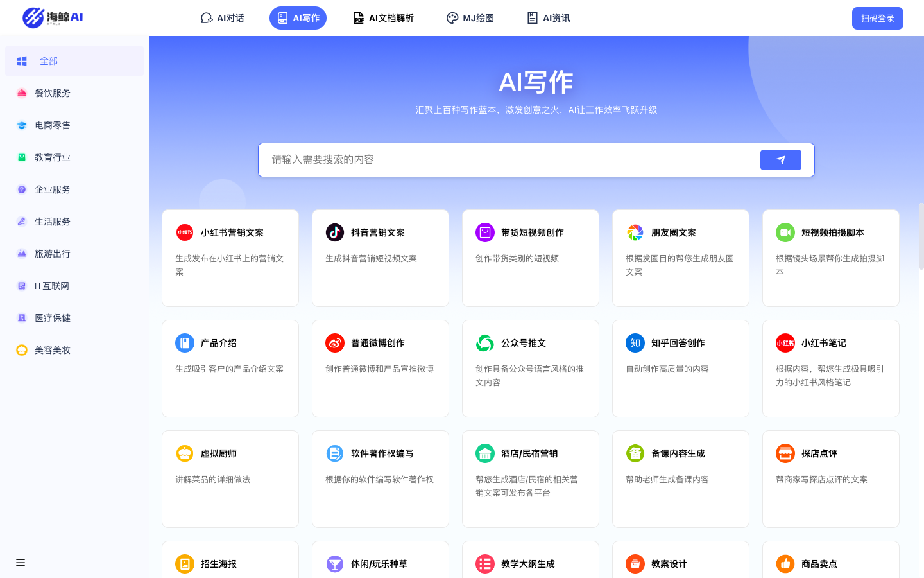Click the 小红书营销文案 red icon

coord(185,232)
